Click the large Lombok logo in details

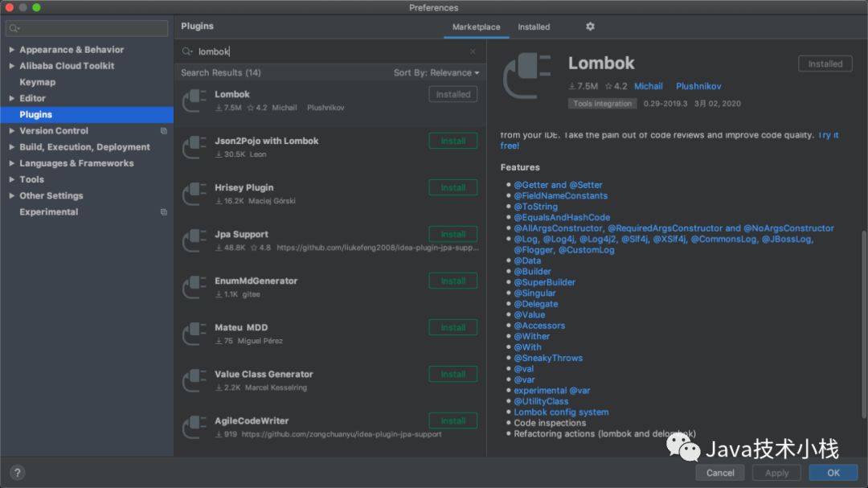pyautogui.click(x=526, y=76)
